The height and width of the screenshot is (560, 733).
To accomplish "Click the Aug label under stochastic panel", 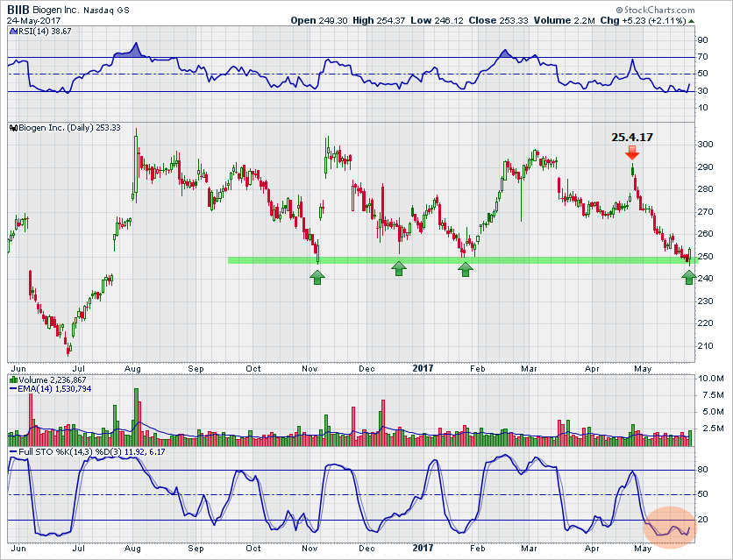I will pos(132,549).
